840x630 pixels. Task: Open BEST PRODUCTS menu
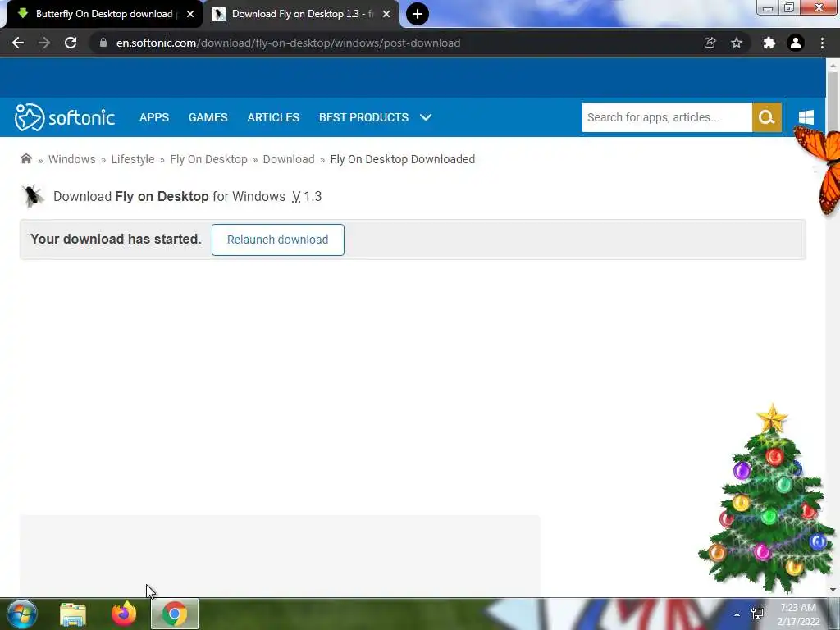click(363, 117)
